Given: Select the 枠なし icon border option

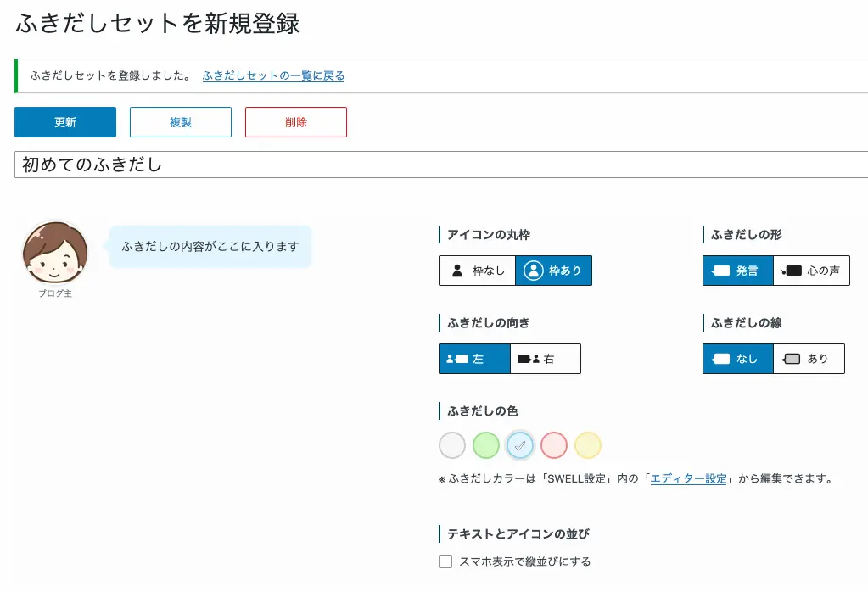Looking at the screenshot, I should (x=477, y=271).
